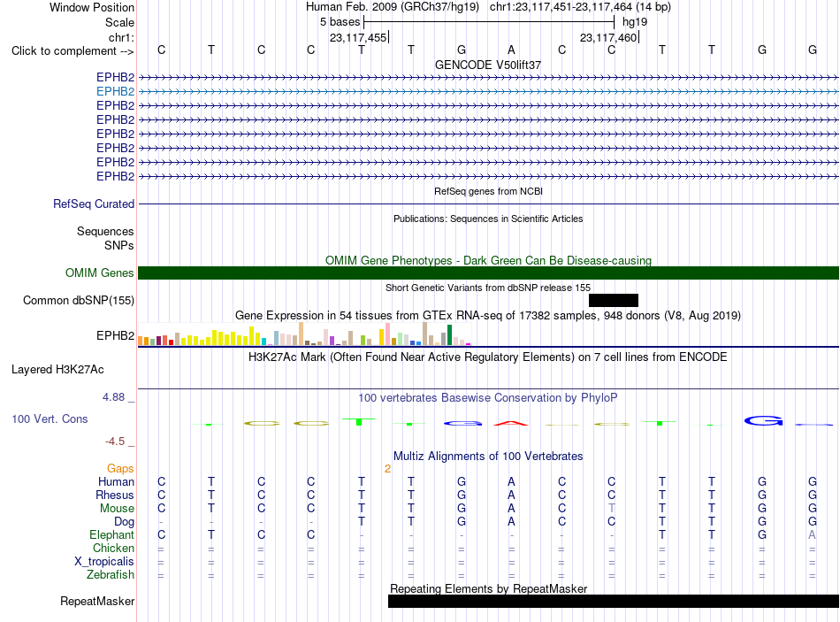
Task: Select the Human alignment row label
Action: point(116,481)
